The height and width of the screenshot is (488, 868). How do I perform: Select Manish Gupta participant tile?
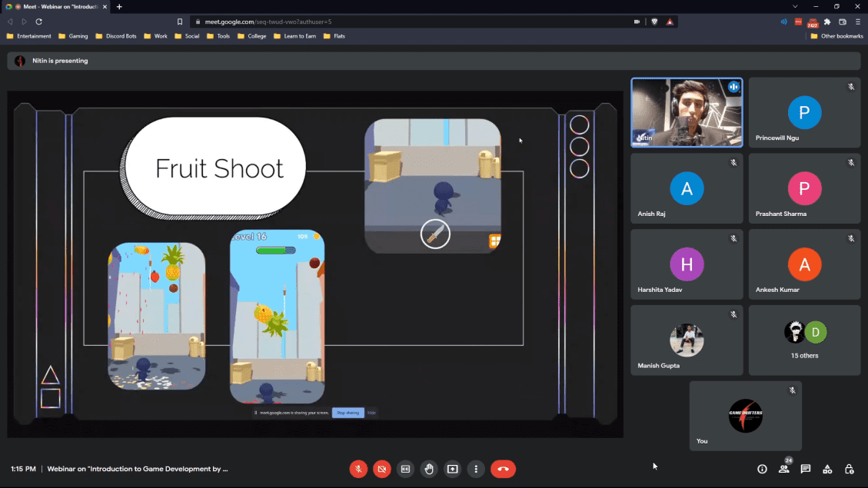tap(687, 340)
